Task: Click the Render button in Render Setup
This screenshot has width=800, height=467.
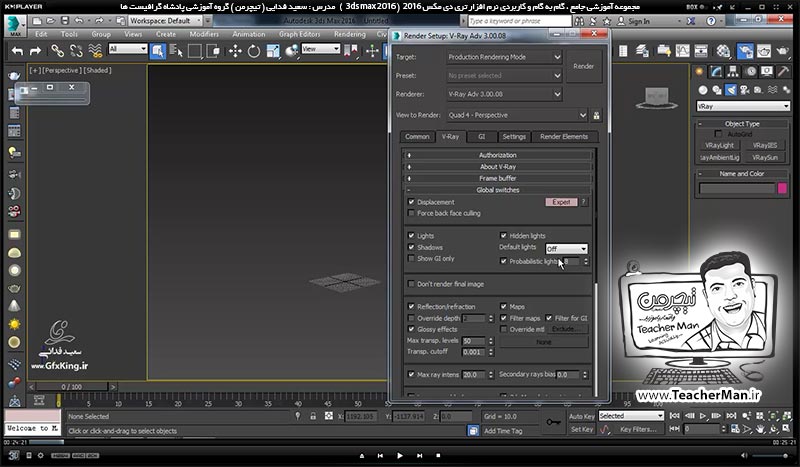Action: tap(583, 66)
